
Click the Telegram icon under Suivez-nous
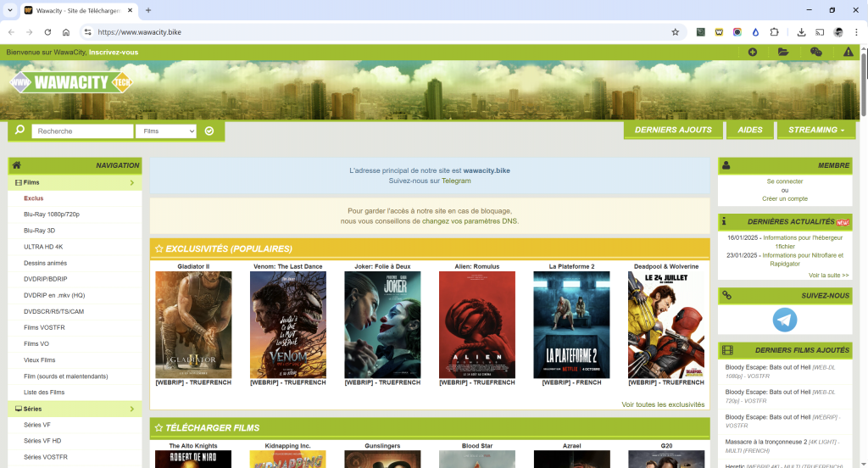(785, 320)
